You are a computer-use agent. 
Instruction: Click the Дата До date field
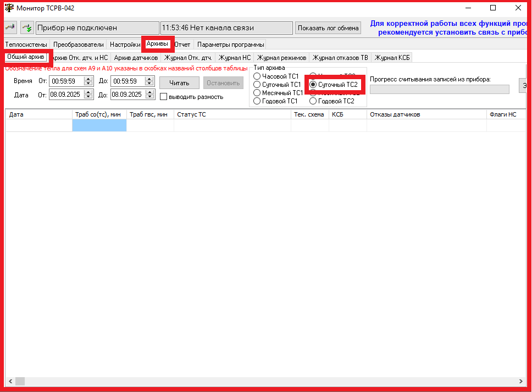coord(126,95)
